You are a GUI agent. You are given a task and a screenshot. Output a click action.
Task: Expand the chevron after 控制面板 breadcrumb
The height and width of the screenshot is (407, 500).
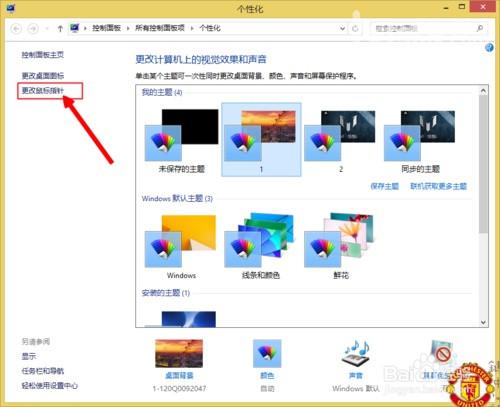pyautogui.click(x=128, y=29)
